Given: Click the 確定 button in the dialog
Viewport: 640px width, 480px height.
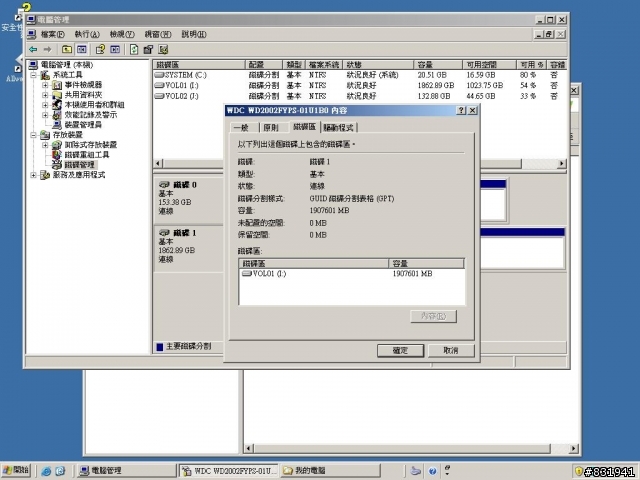Looking at the screenshot, I should 400,350.
